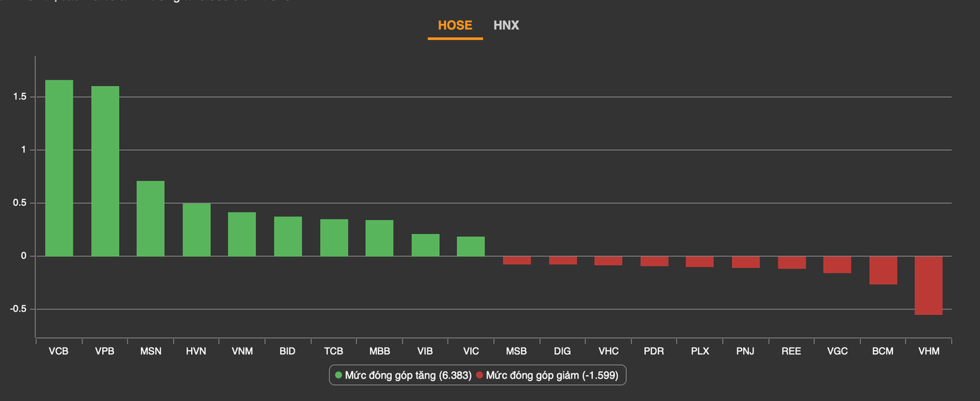Click the VIB x-axis label
Image resolution: width=980 pixels, height=401 pixels.
pos(425,351)
